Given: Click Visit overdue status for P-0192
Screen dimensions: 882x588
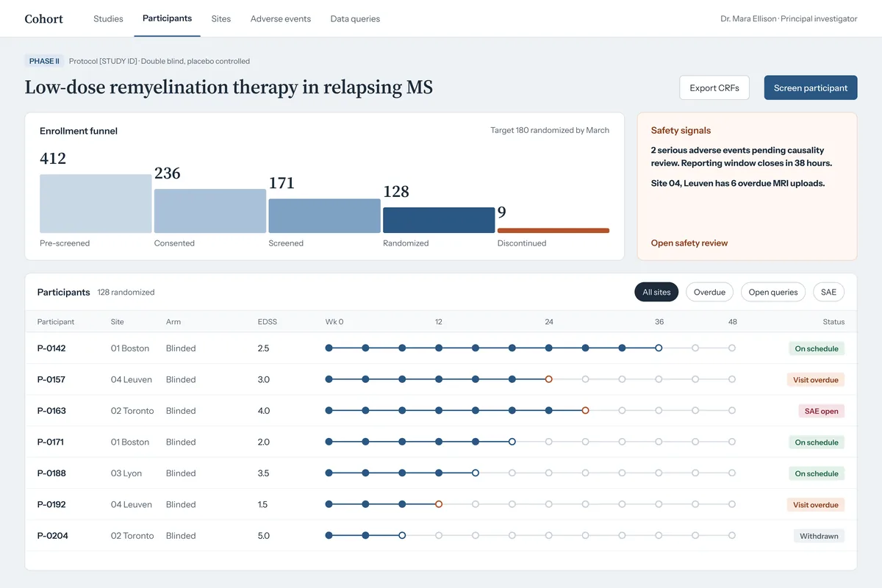Looking at the screenshot, I should pos(815,505).
